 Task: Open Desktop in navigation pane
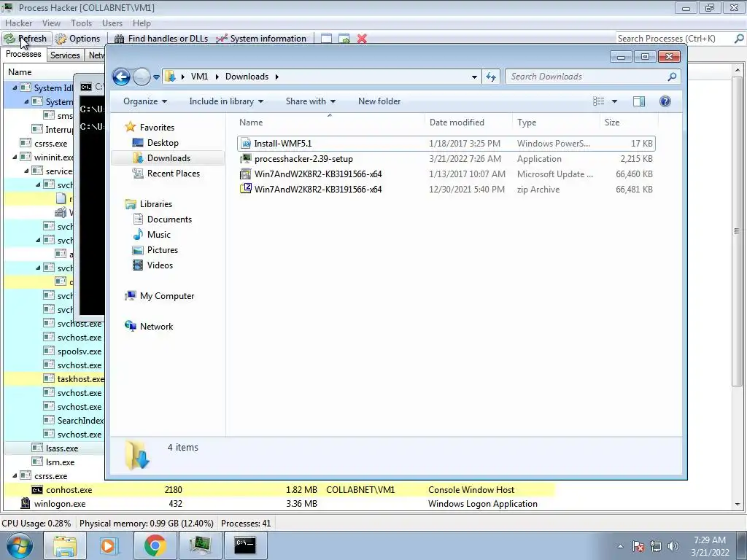coord(163,142)
